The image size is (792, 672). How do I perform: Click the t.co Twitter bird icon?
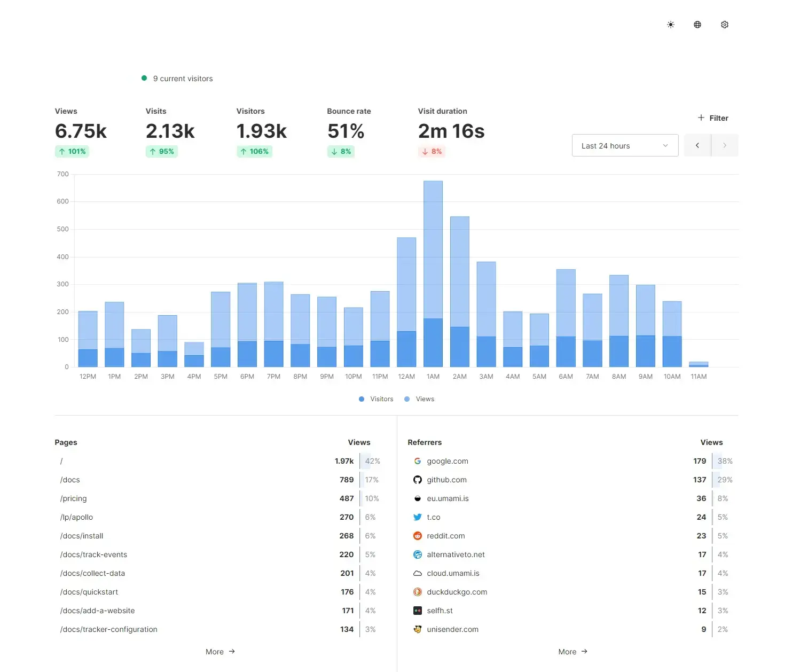coord(418,517)
